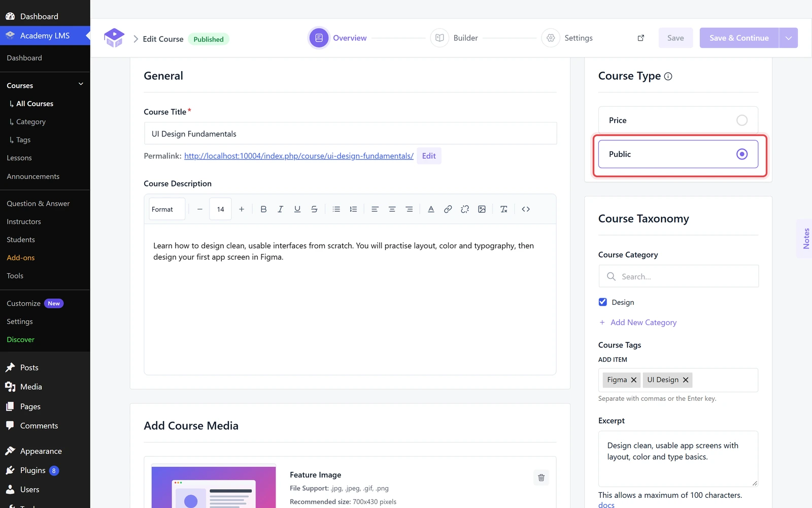Decrease font size with minus button
Screen dimensions: 812x508
(x=200, y=209)
